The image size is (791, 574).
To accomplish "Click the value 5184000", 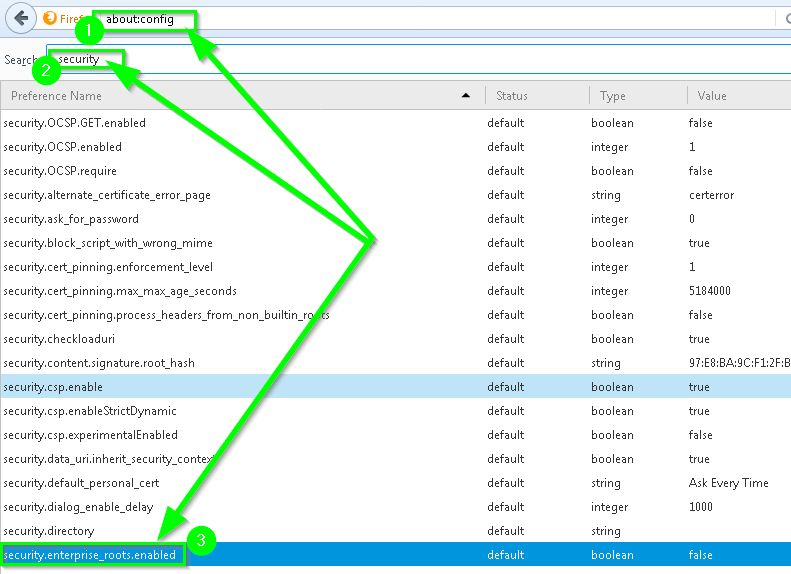I will coord(709,291).
